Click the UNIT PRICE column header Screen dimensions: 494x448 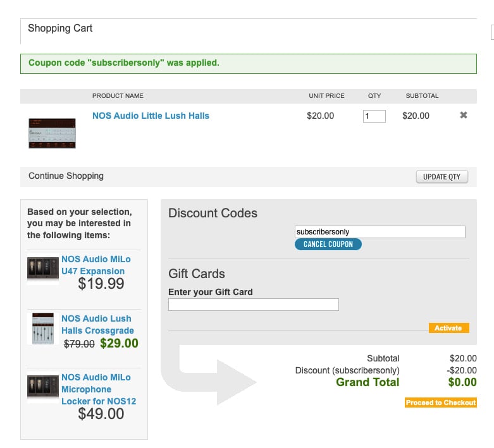326,95
